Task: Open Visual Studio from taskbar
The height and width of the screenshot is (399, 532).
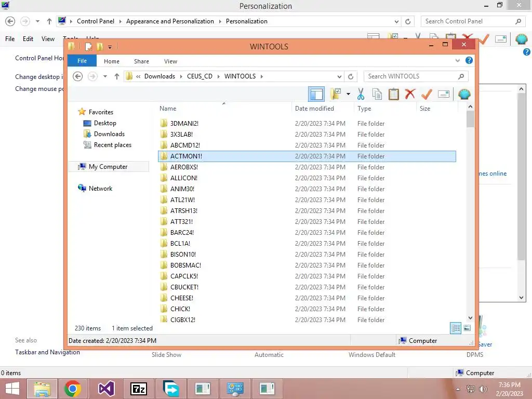Action: [x=106, y=389]
